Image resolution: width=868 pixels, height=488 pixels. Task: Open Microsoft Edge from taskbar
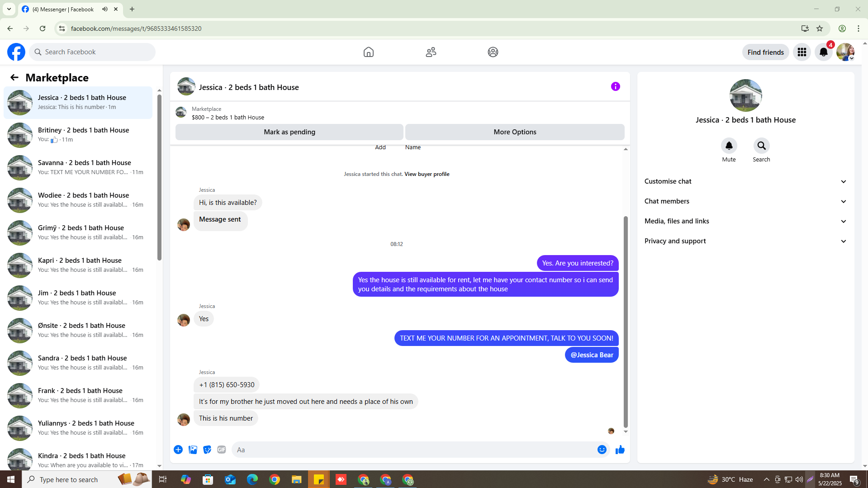(252, 479)
